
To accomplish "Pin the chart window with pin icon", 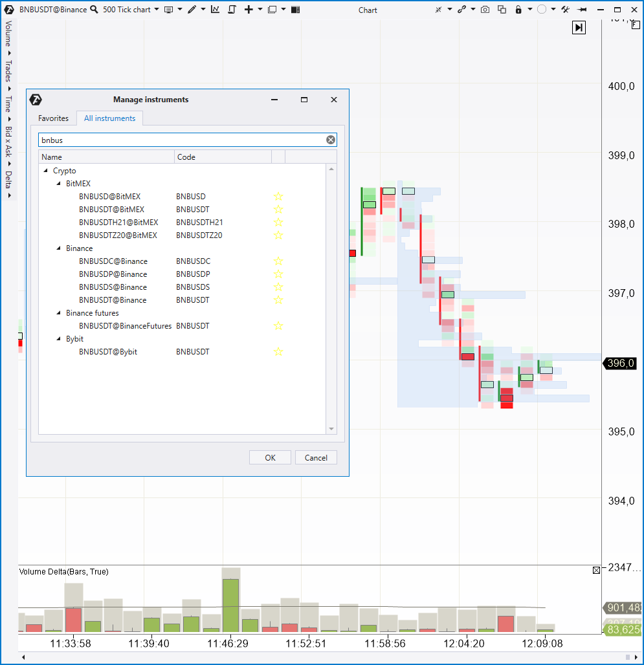I will [x=583, y=9].
